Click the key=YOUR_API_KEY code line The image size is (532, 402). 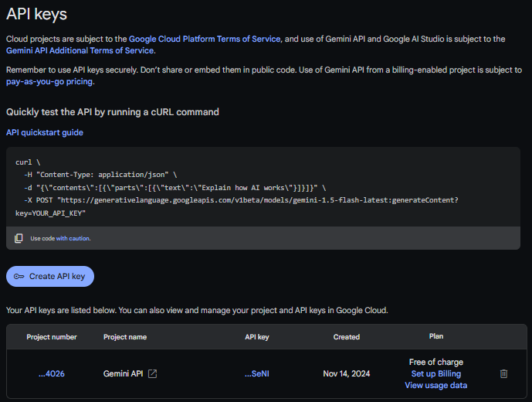(x=50, y=213)
